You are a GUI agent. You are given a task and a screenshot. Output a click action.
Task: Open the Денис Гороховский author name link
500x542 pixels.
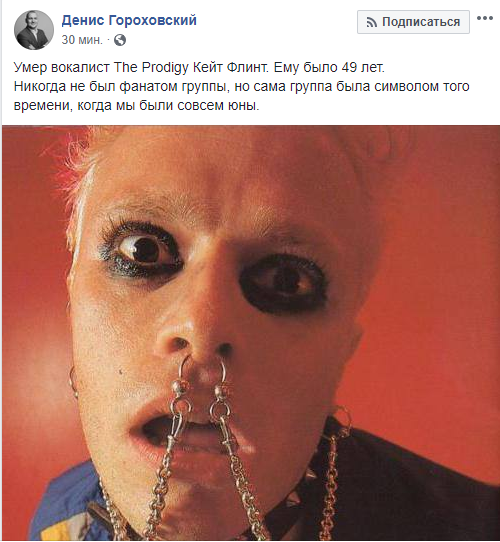click(x=129, y=20)
